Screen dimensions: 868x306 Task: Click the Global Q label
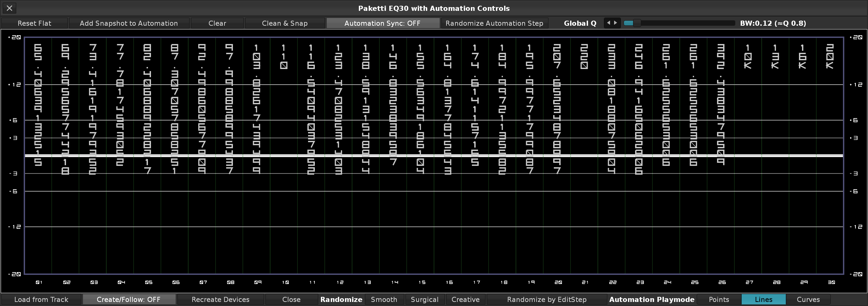[x=580, y=23]
